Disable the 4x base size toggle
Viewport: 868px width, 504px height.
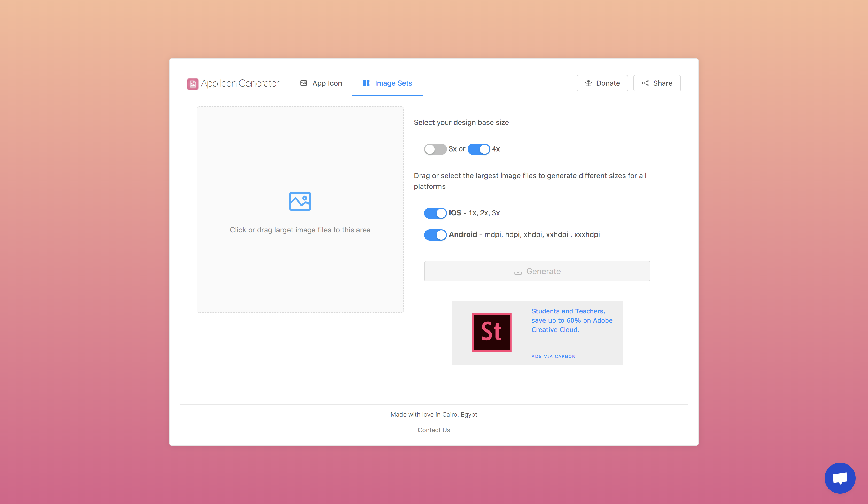479,149
